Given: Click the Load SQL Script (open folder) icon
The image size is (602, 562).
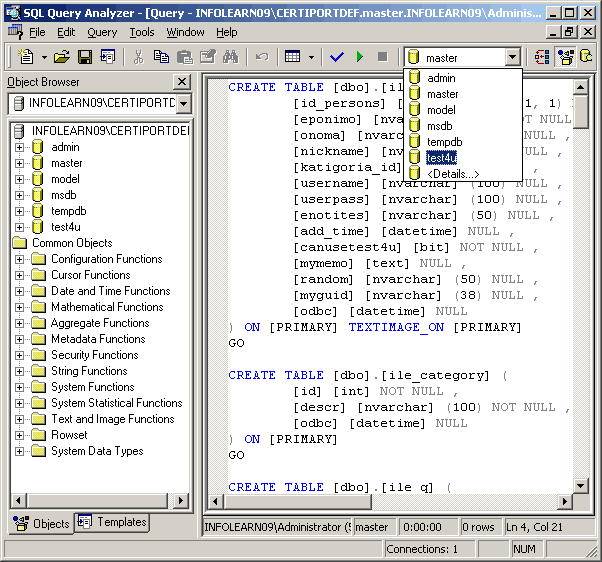Looking at the screenshot, I should click(x=62, y=57).
